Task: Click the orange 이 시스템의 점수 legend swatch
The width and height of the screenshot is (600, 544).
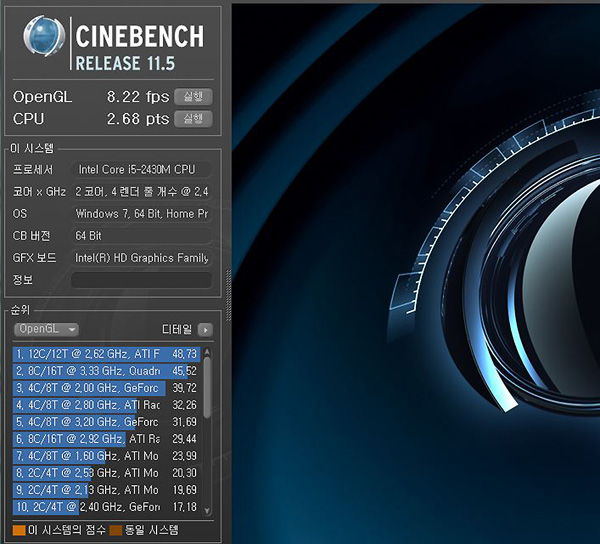Action: click(x=19, y=530)
